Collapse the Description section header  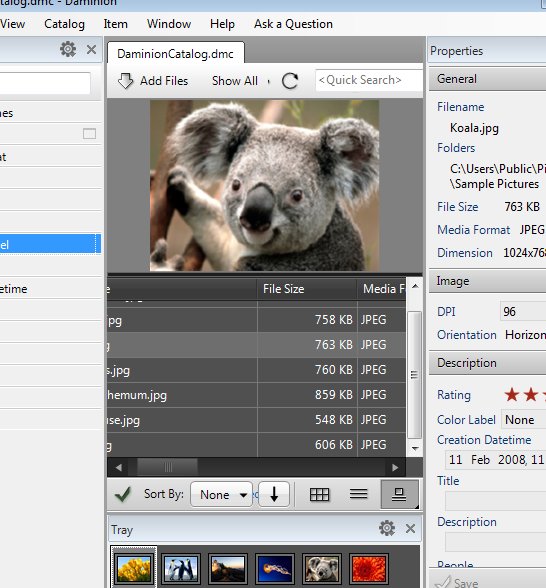488,363
